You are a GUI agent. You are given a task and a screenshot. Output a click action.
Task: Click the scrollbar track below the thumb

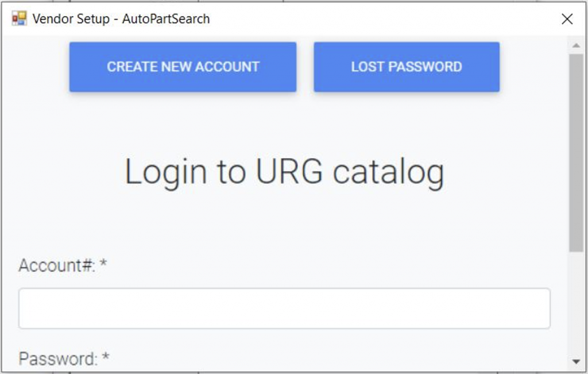(576, 303)
